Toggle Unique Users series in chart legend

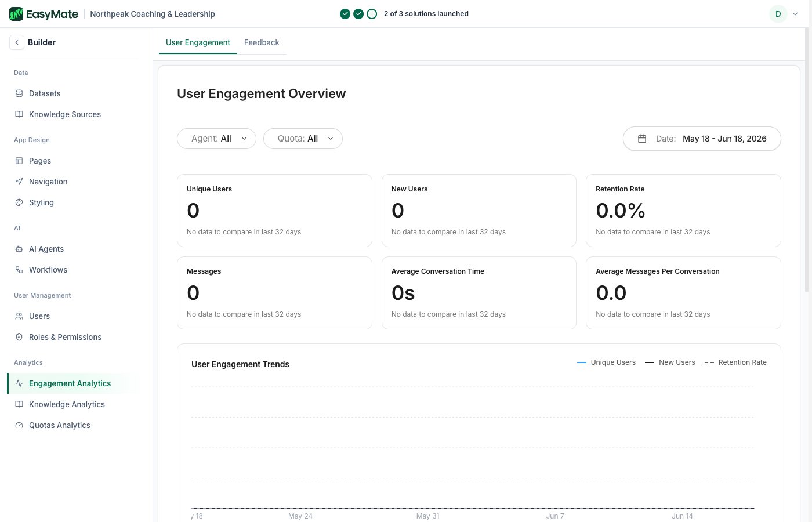(606, 362)
